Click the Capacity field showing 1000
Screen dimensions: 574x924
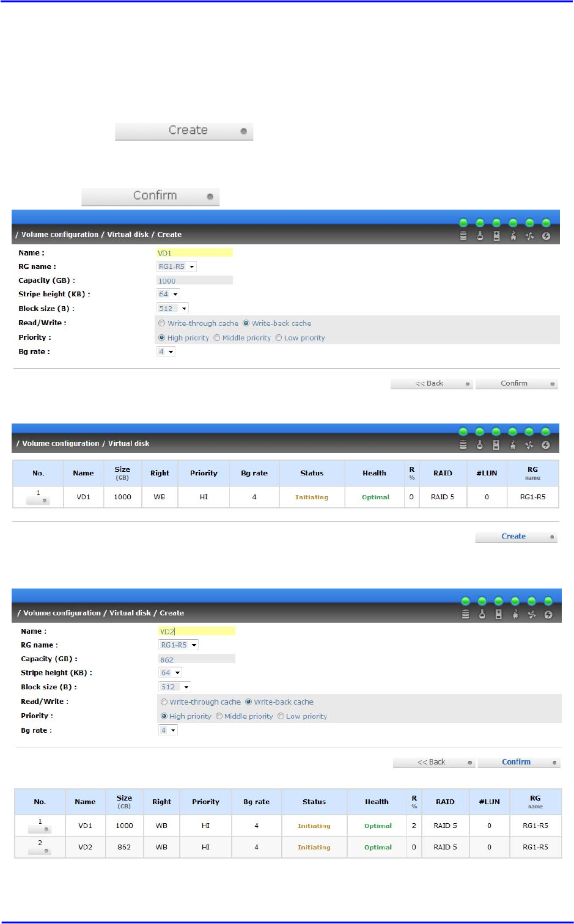[195, 280]
